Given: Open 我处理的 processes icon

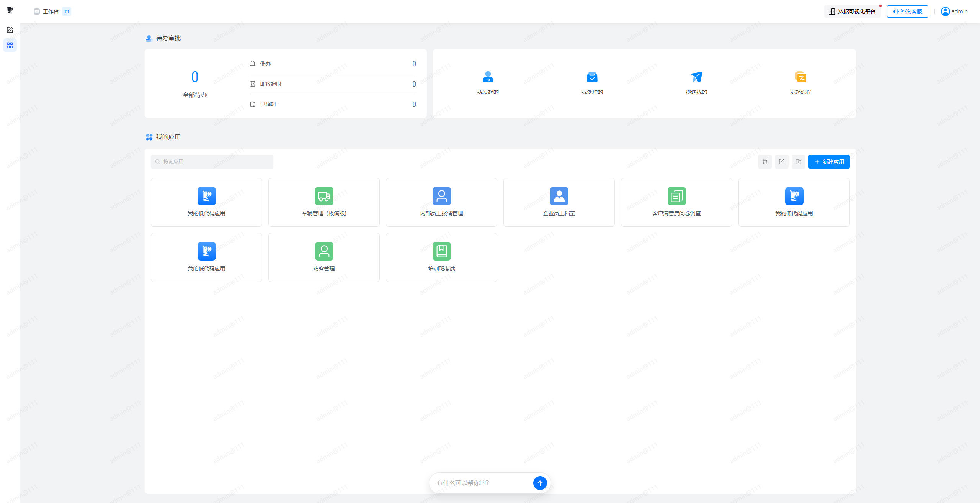Looking at the screenshot, I should pos(592,77).
